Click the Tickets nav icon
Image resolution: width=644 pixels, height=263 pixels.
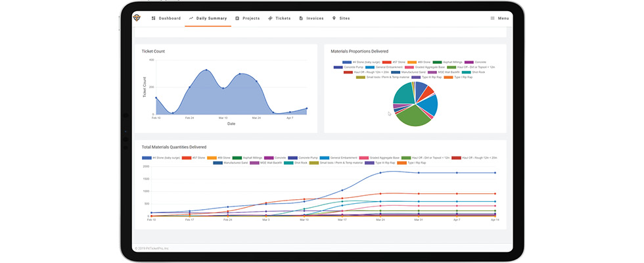tap(270, 18)
